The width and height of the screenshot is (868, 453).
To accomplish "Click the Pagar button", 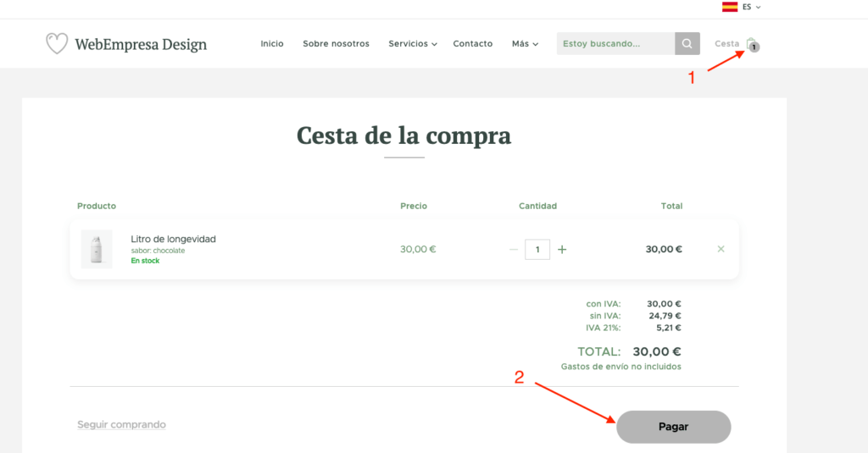I will 674,427.
